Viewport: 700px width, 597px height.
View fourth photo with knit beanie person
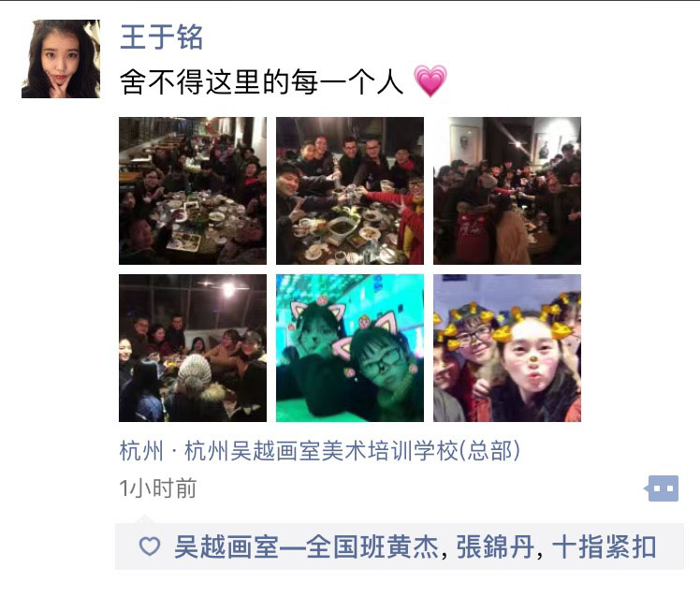point(193,348)
